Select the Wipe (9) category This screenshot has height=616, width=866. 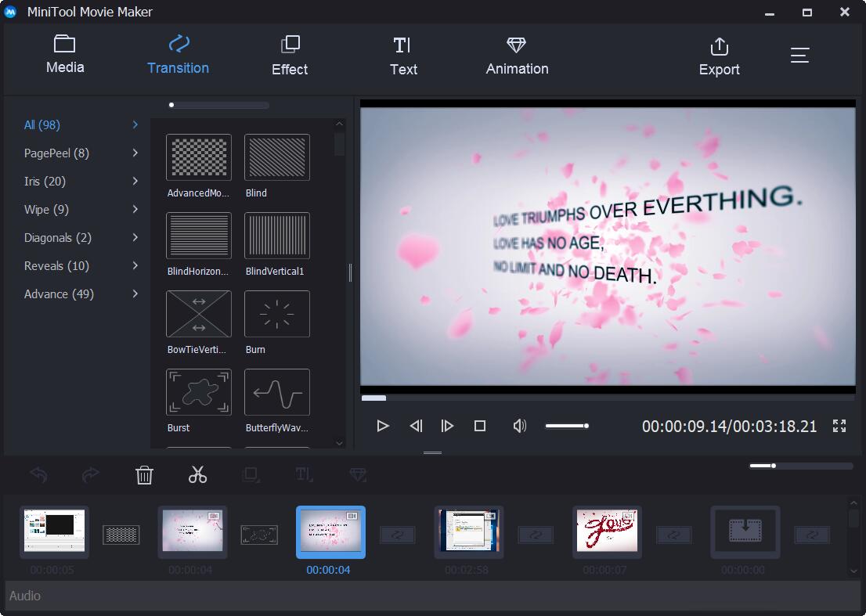(47, 210)
